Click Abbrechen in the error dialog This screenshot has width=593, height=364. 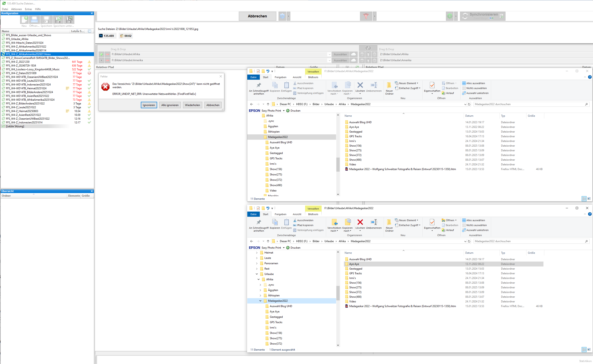213,105
